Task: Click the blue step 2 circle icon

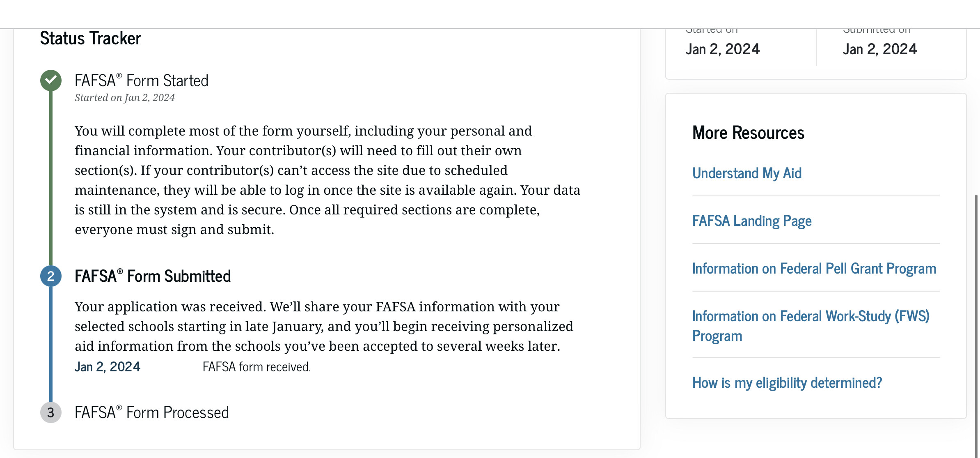Action: (51, 276)
